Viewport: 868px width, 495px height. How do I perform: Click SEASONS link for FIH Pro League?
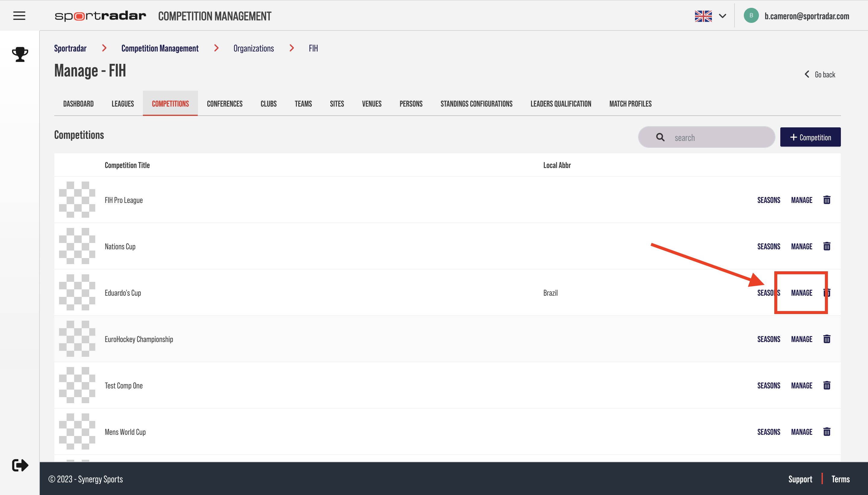(769, 200)
